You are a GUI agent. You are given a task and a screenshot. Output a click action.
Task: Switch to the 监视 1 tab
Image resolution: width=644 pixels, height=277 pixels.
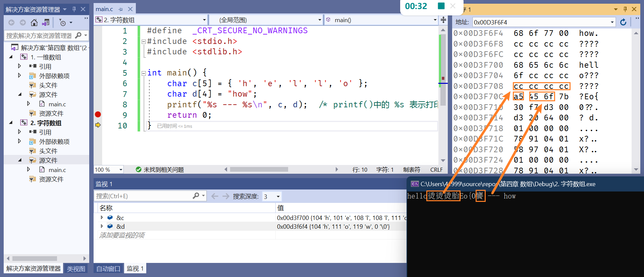pyautogui.click(x=135, y=269)
